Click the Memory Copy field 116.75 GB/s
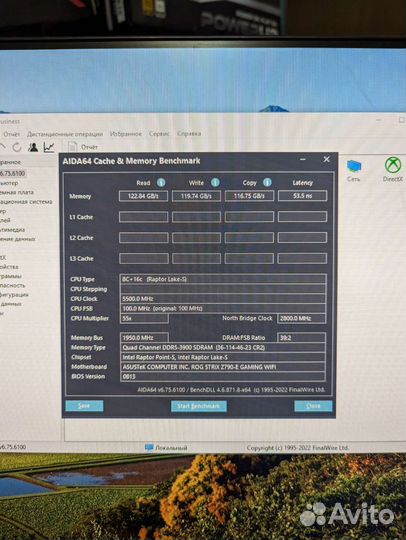The height and width of the screenshot is (540, 406). pyautogui.click(x=249, y=196)
